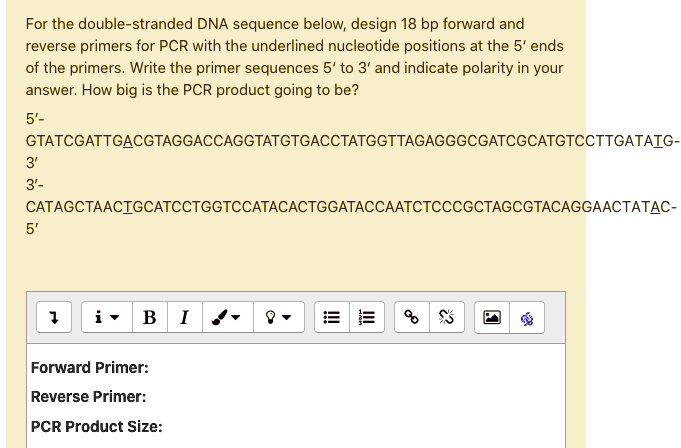Click the underlined A in top strand

[127, 141]
